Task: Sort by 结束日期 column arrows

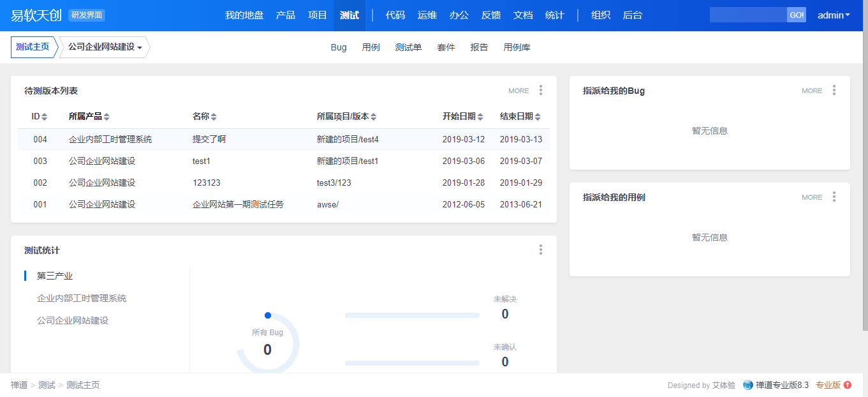Action: click(x=538, y=117)
